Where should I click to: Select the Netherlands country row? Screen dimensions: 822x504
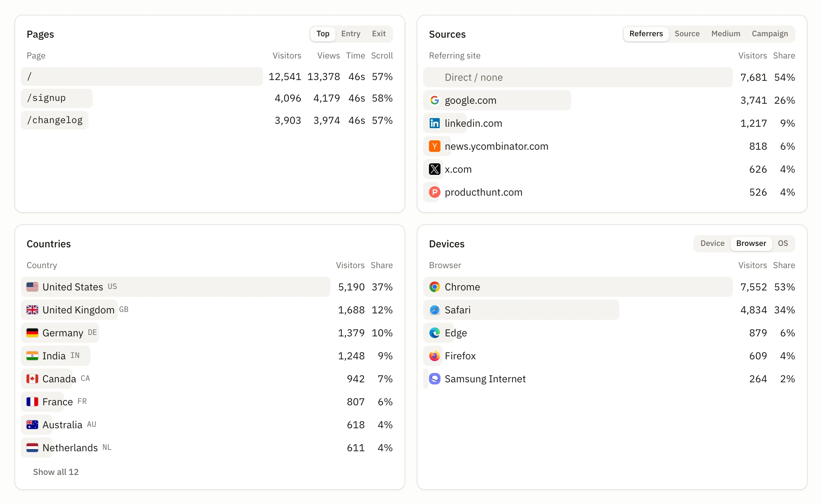point(210,448)
